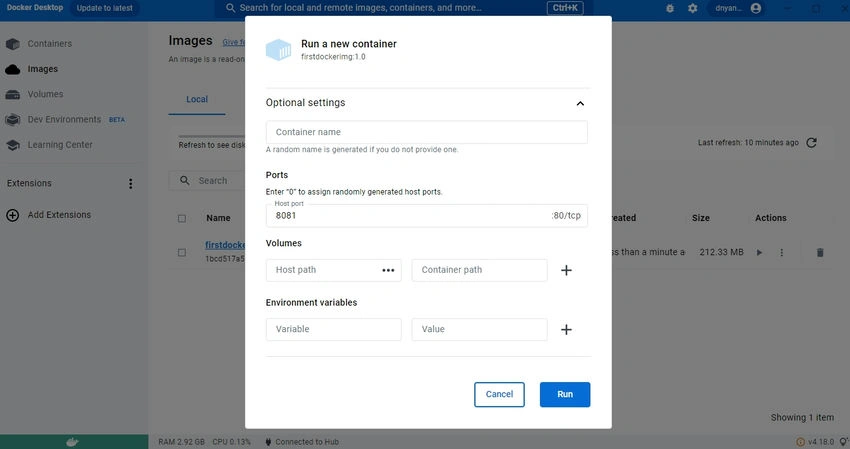Click the search magnifier icon in top bar
This screenshot has width=850, height=449.
(230, 8)
